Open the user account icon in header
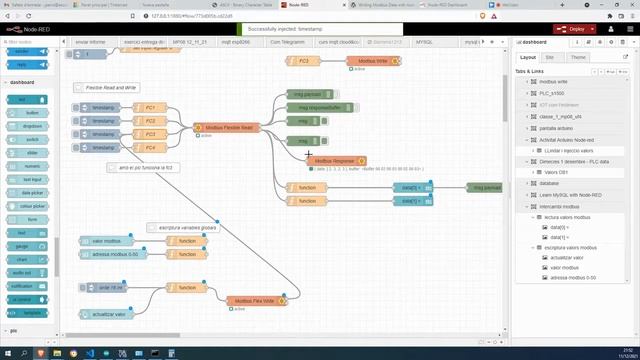The image size is (640, 360). pos(611,29)
